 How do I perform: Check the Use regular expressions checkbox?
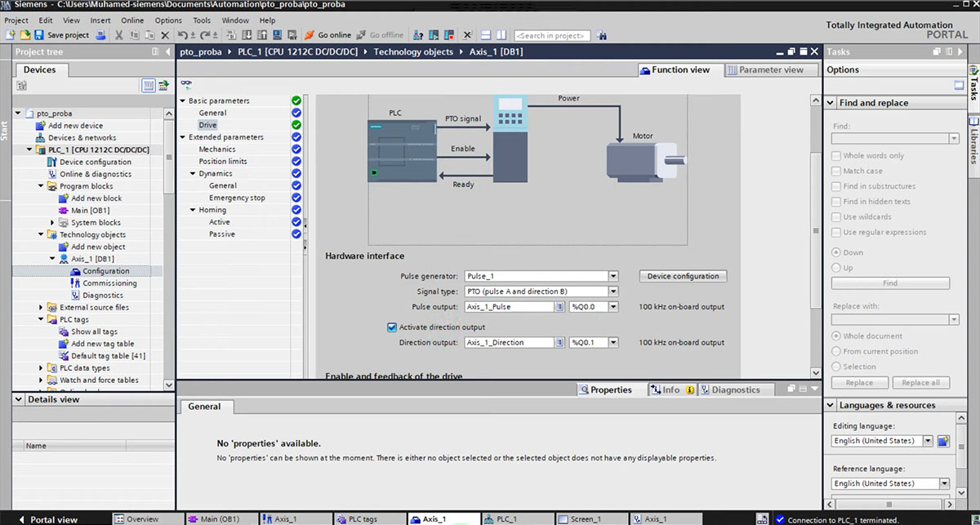pyautogui.click(x=836, y=233)
